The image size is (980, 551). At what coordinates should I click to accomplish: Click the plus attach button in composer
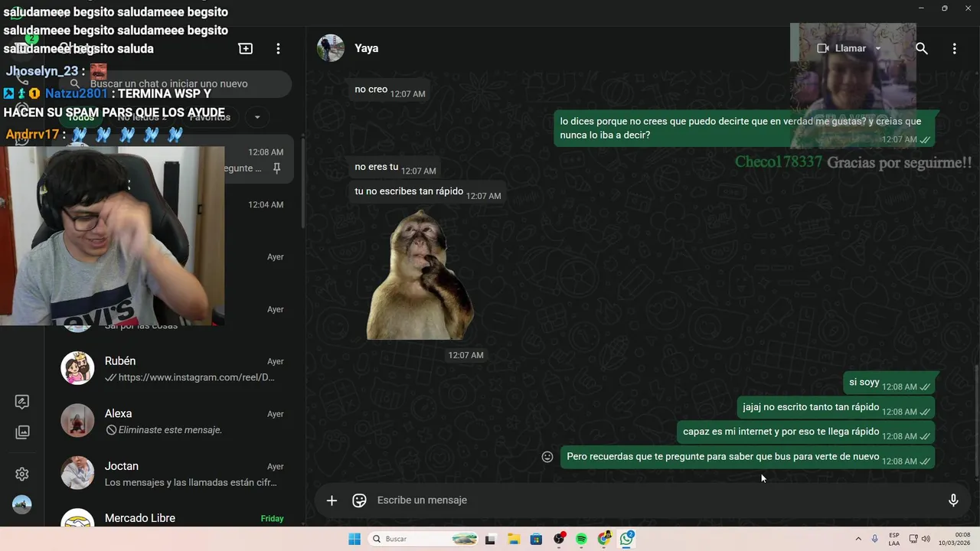coord(332,500)
